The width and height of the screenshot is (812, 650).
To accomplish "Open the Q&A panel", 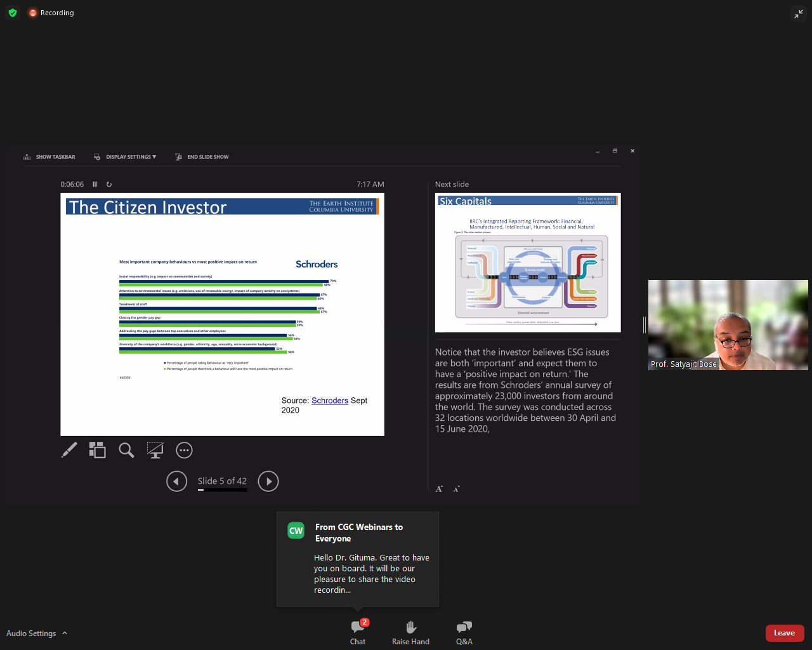I will tap(464, 632).
